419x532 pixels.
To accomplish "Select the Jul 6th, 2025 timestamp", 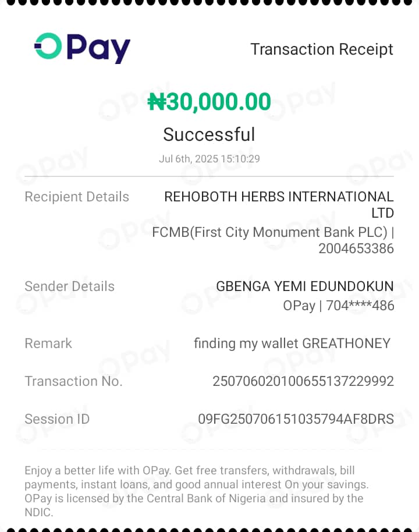I will (209, 159).
